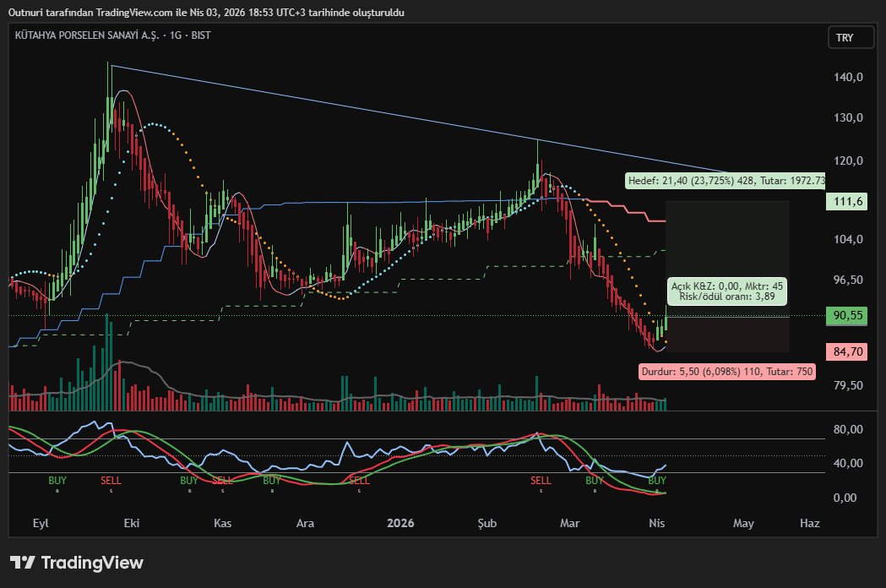Click the Haz month label on time axis
The image size is (886, 588).
click(x=810, y=523)
